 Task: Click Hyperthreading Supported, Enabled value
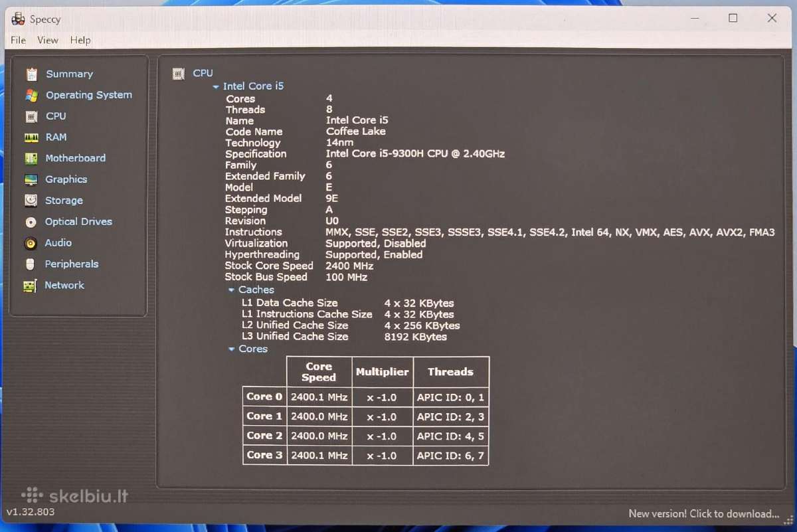pyautogui.click(x=373, y=255)
